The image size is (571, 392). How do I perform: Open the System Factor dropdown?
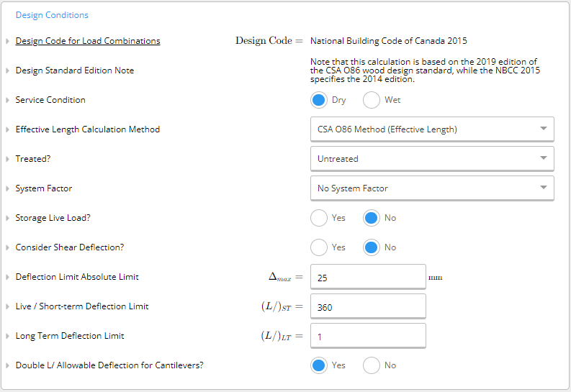point(432,188)
